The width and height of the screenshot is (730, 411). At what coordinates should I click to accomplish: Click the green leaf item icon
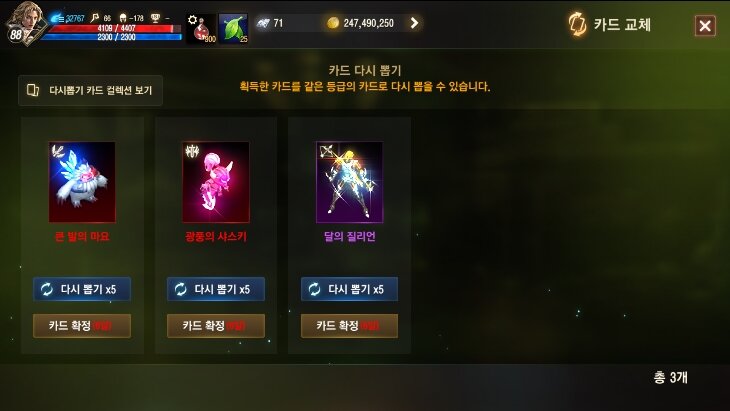[x=233, y=29]
